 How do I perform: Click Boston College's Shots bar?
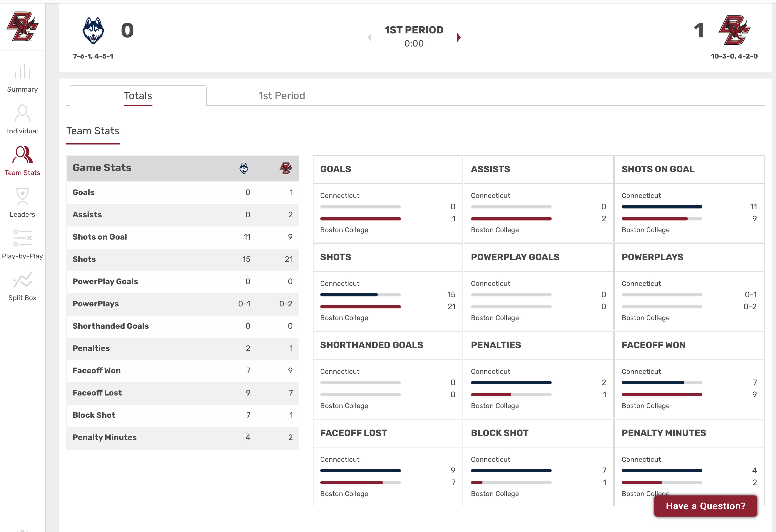[360, 307]
